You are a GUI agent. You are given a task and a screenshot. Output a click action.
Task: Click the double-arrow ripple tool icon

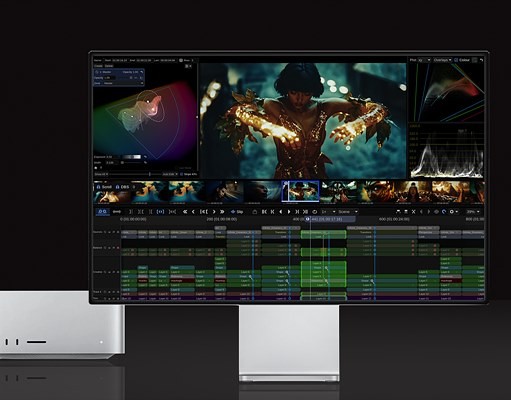[x=117, y=212]
